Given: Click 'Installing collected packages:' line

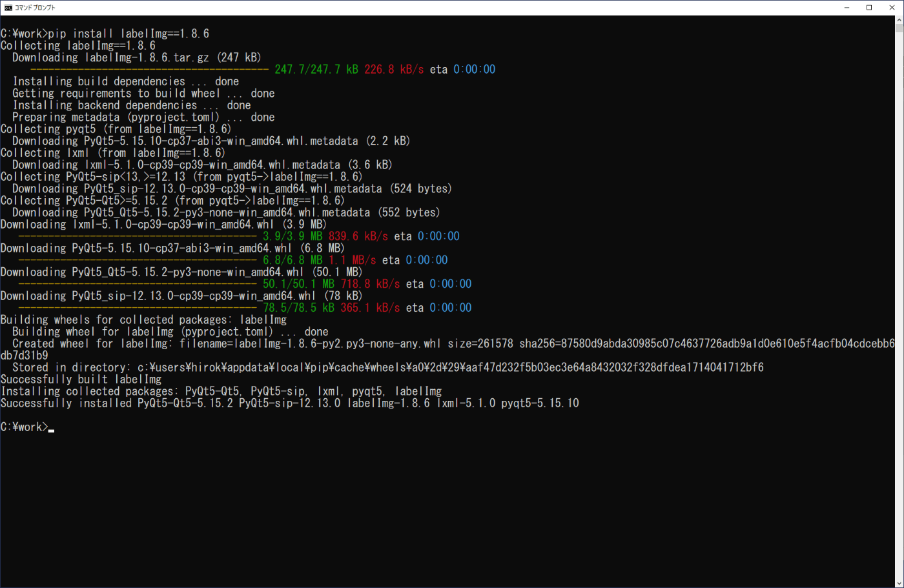Looking at the screenshot, I should (x=221, y=392).
